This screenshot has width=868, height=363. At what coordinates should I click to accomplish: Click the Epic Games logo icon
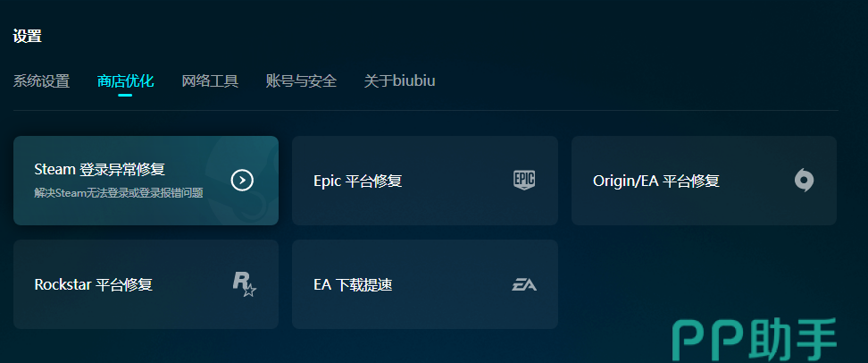(524, 181)
